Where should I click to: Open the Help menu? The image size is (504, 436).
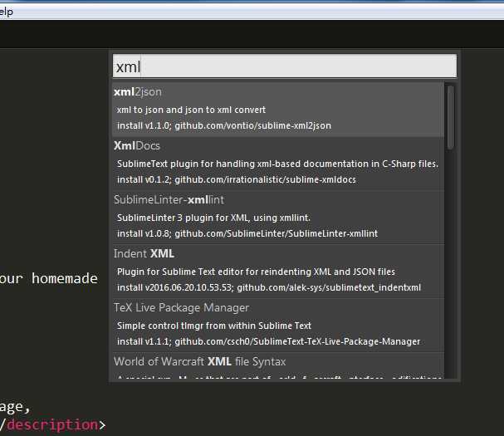pos(6,12)
